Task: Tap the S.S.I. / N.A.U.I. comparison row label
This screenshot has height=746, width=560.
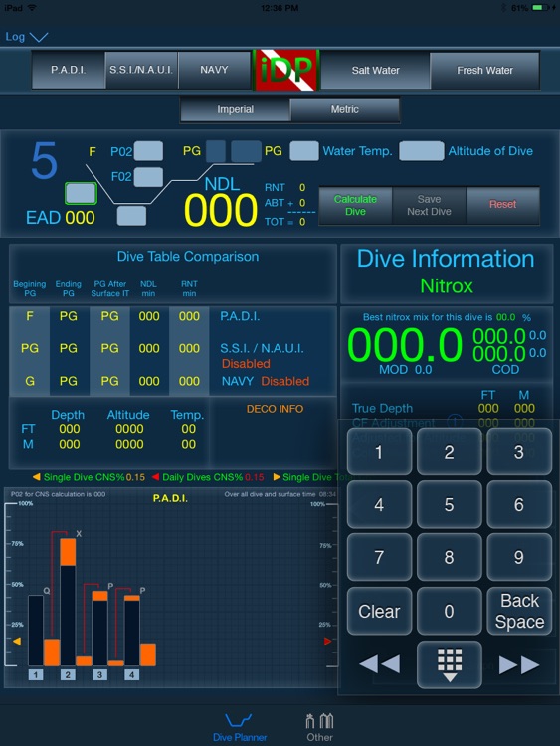Action: coord(262,349)
